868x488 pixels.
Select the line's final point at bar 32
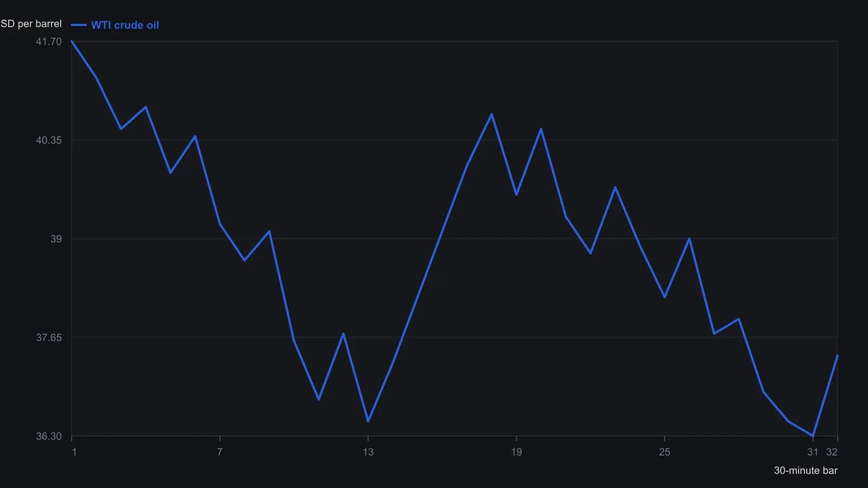[838, 356]
